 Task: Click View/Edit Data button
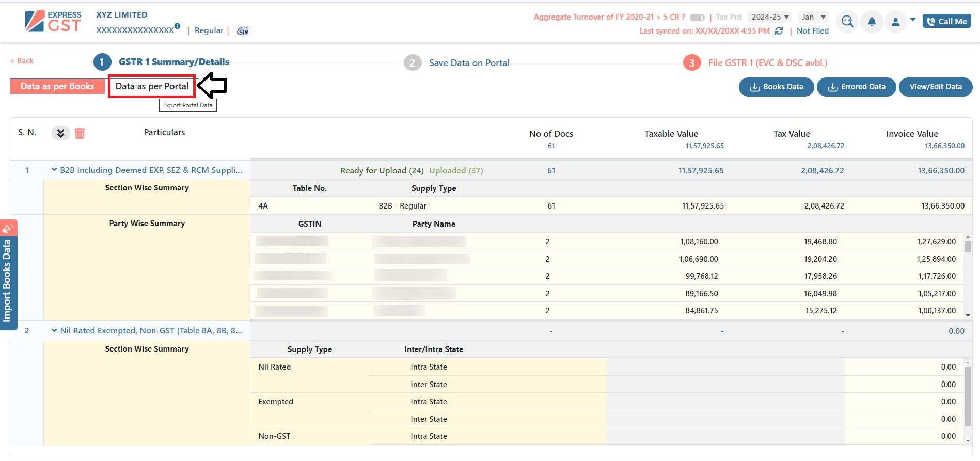(936, 87)
